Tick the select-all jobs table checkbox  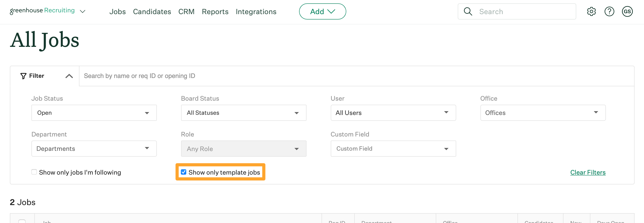coord(22,221)
